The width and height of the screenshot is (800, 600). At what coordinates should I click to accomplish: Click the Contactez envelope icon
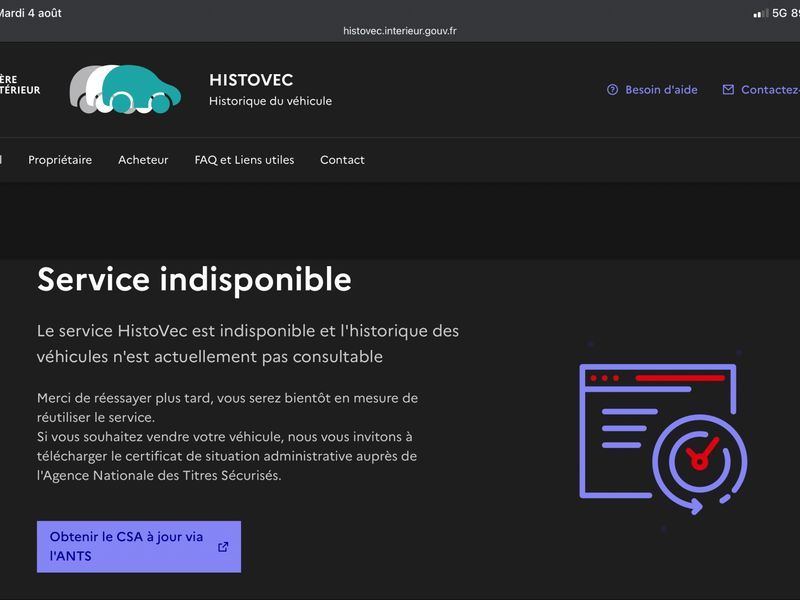click(728, 90)
